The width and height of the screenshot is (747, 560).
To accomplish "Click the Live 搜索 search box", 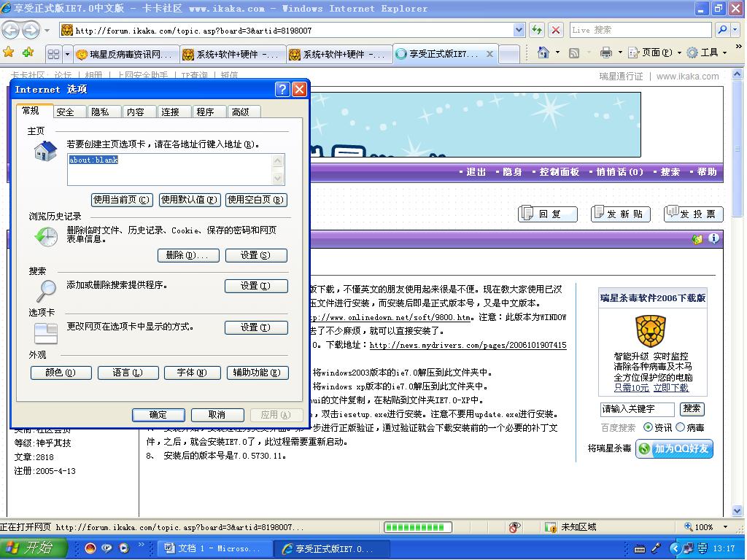I will (640, 29).
